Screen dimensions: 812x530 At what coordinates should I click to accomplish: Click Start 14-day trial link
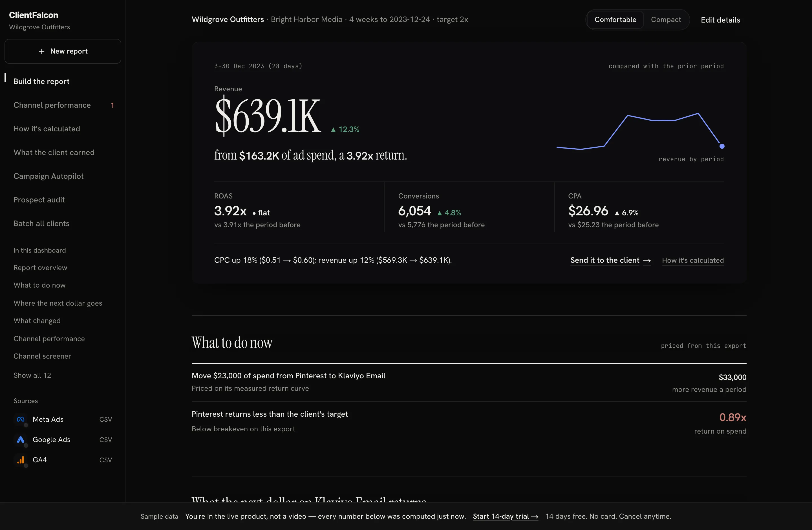pos(505,516)
